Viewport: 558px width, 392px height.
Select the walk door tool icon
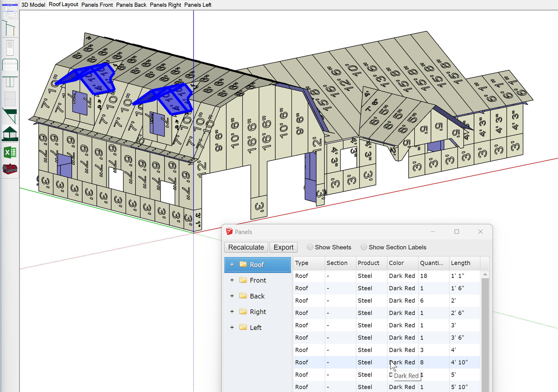coord(10,47)
